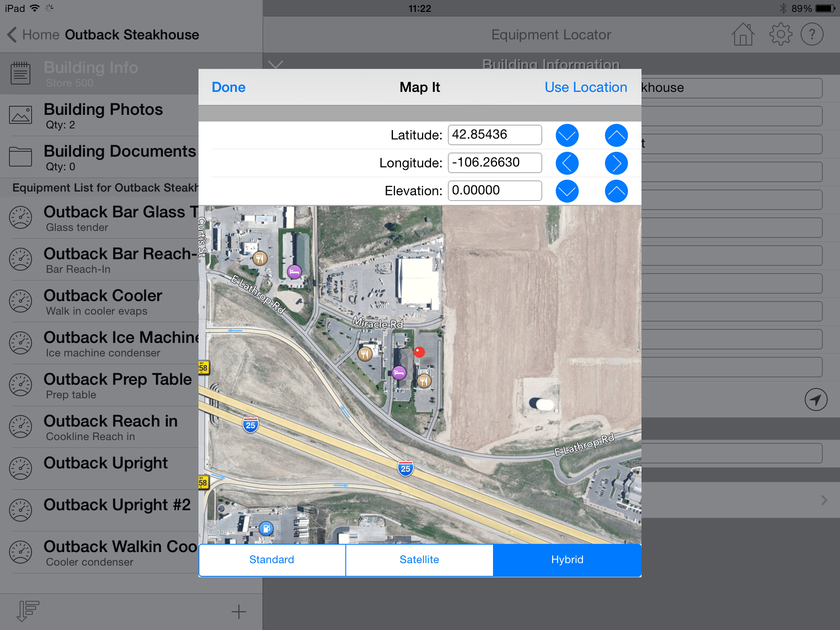Increase longitude with the right arrow
The width and height of the screenshot is (840, 630).
pyautogui.click(x=616, y=163)
